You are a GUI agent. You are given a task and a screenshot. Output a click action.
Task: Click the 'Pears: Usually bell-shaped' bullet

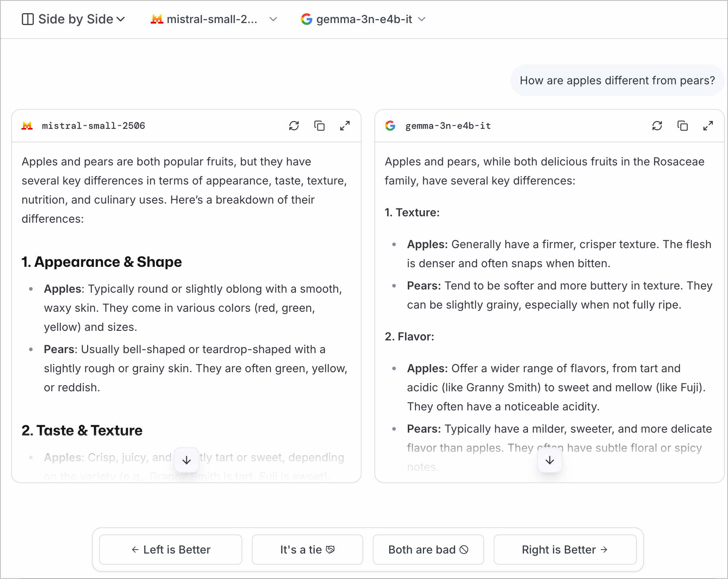point(196,368)
